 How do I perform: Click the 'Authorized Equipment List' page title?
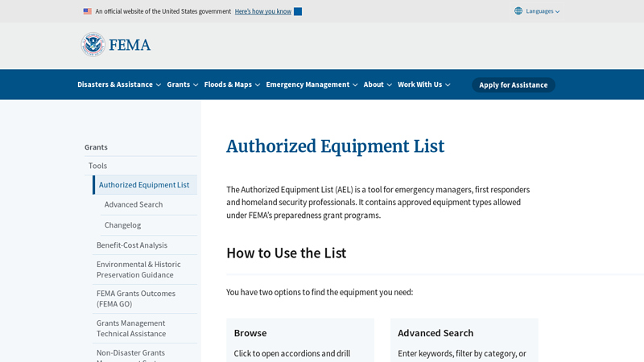click(335, 146)
